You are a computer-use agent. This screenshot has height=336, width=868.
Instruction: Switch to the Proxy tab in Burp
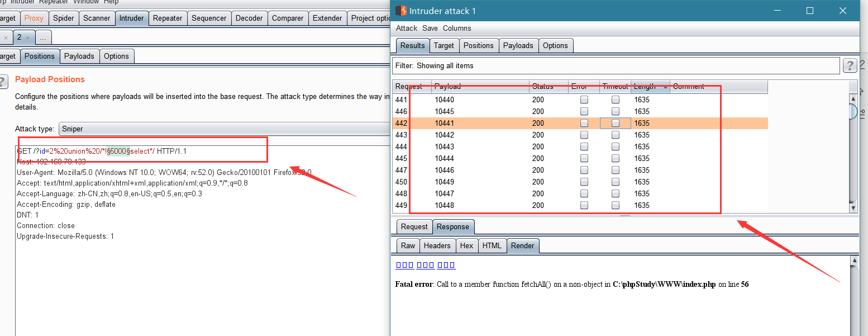click(x=34, y=18)
